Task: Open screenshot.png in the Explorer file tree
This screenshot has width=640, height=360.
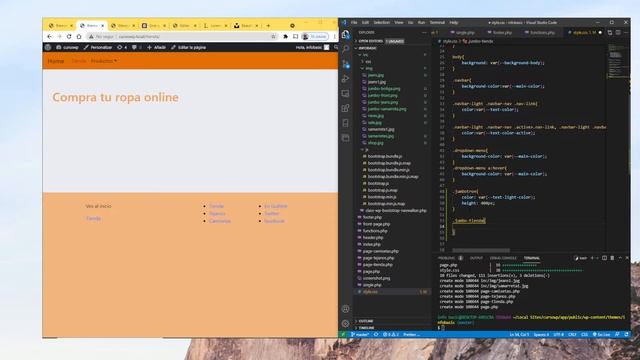Action: (x=376, y=278)
